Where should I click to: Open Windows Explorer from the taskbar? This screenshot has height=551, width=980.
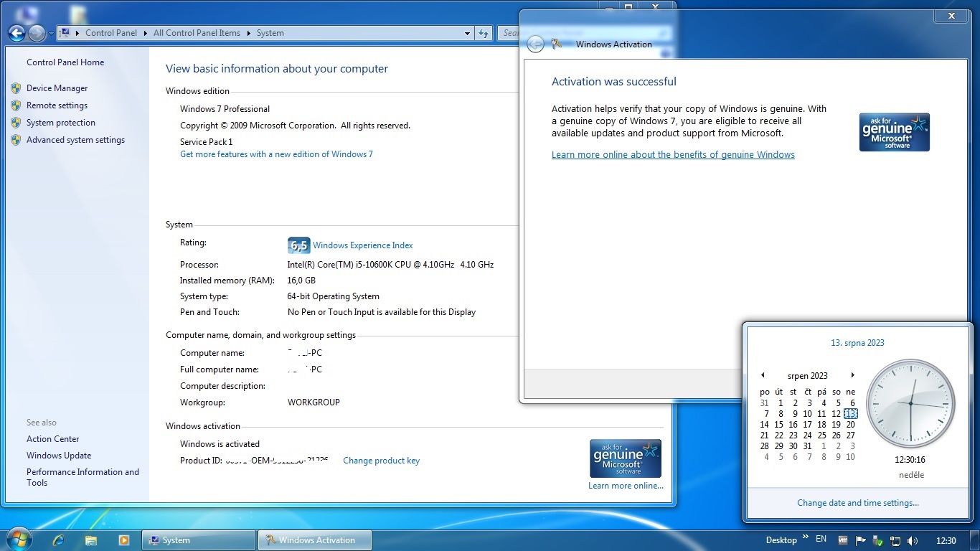[x=91, y=540]
